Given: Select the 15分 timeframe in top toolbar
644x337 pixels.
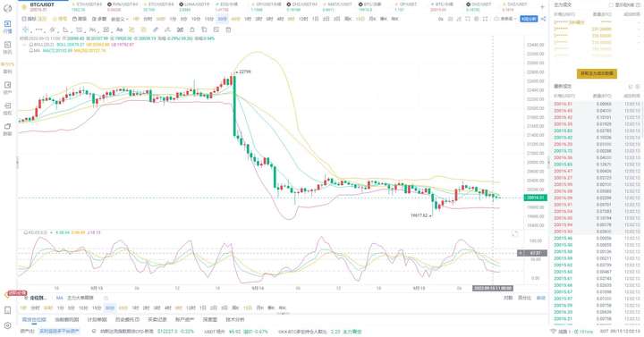Looking at the screenshot, I should (208, 19).
